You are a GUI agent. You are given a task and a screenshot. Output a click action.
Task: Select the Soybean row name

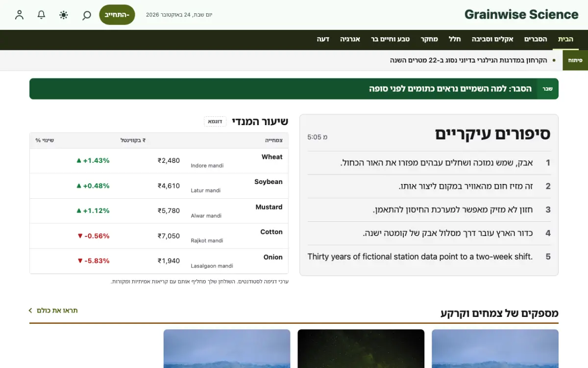click(x=268, y=182)
